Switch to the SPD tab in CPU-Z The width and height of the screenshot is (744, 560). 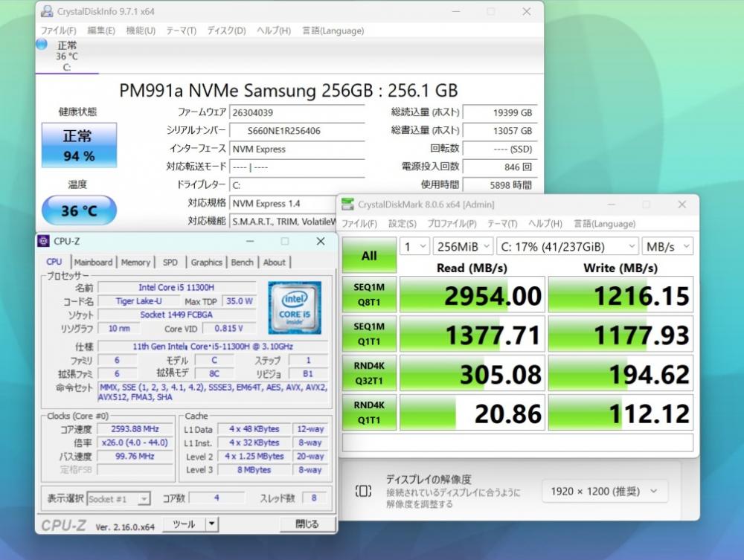pos(170,263)
